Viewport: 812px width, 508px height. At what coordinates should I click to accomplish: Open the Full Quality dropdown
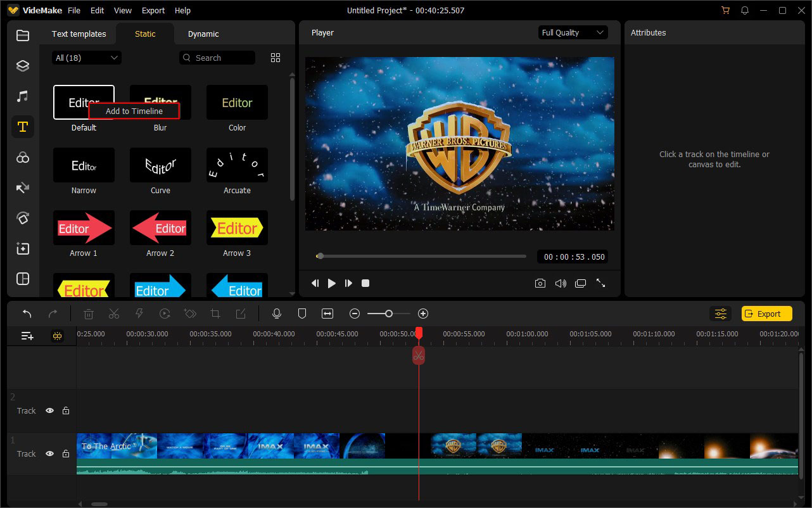coord(573,33)
